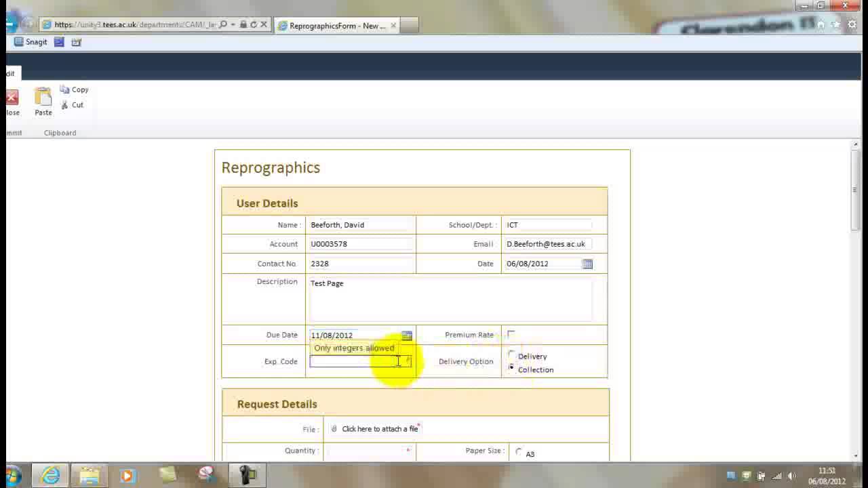Click the Date field showing 06/08/2012
The height and width of the screenshot is (488, 868).
[542, 264]
